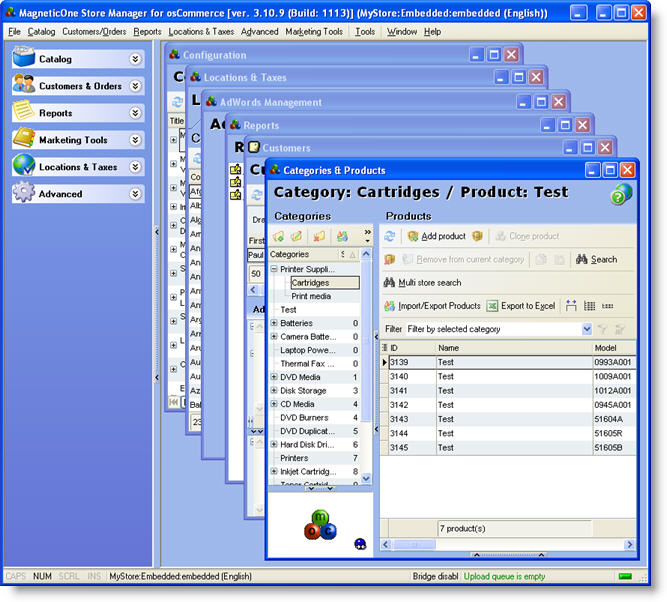Click Export to Excel button
667x602 pixels.
point(521,306)
